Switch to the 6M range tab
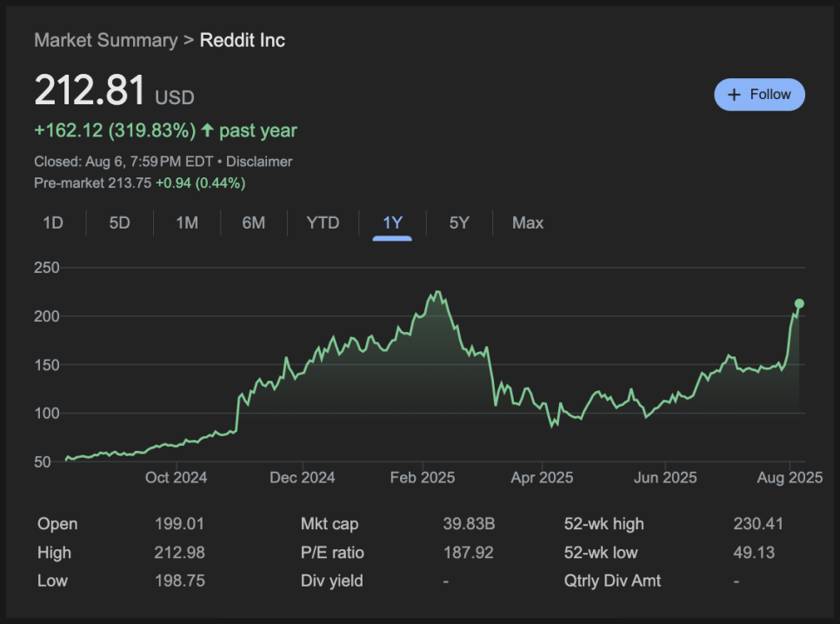 click(x=253, y=222)
